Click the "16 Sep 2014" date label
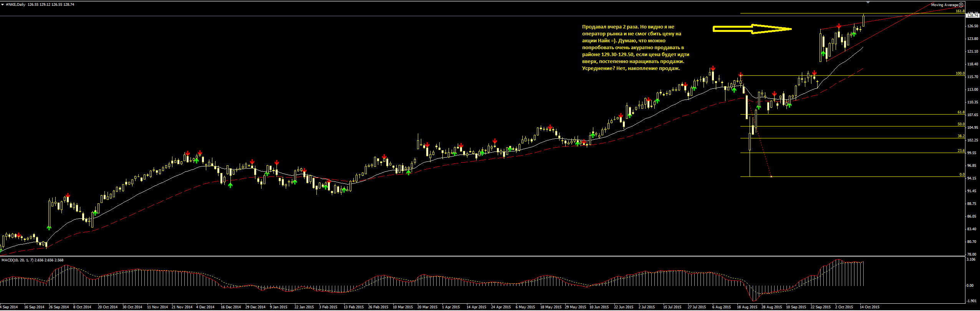The image size is (980, 311). (x=34, y=307)
